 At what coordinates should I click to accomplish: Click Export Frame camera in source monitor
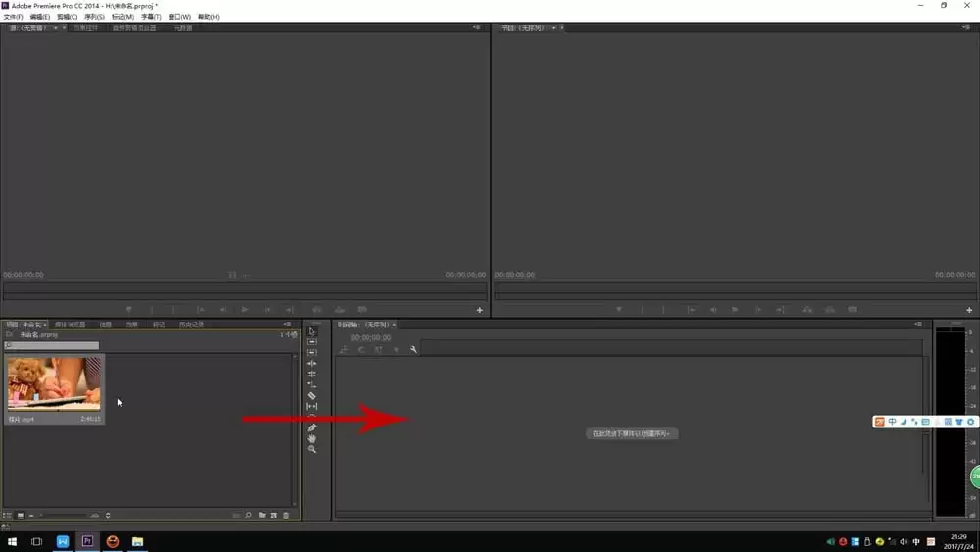[x=362, y=310]
